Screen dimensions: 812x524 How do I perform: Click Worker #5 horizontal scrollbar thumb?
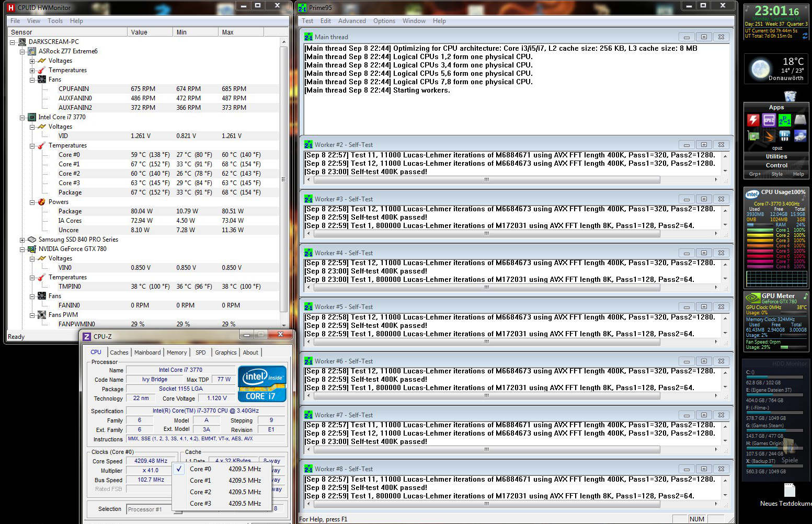point(487,341)
